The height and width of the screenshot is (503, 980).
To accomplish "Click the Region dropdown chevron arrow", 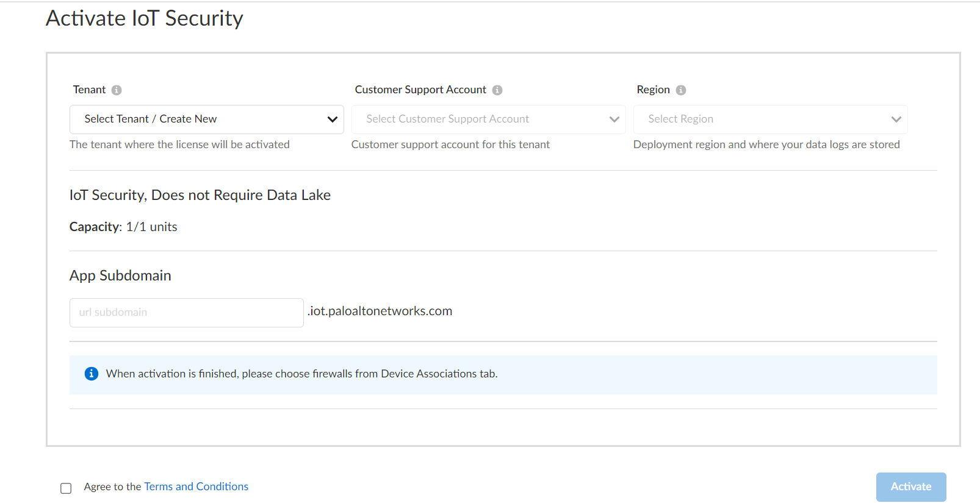I will pos(896,120).
